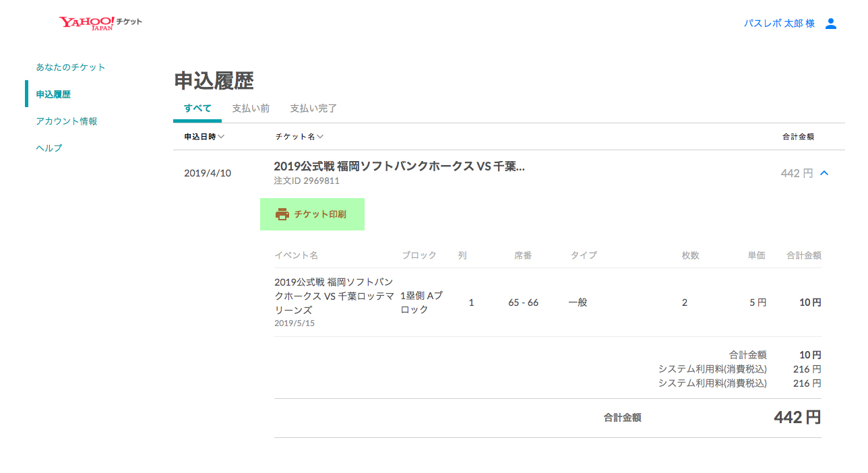The width and height of the screenshot is (868, 473).
Task: Switch to the すべて tab
Action: 197,108
